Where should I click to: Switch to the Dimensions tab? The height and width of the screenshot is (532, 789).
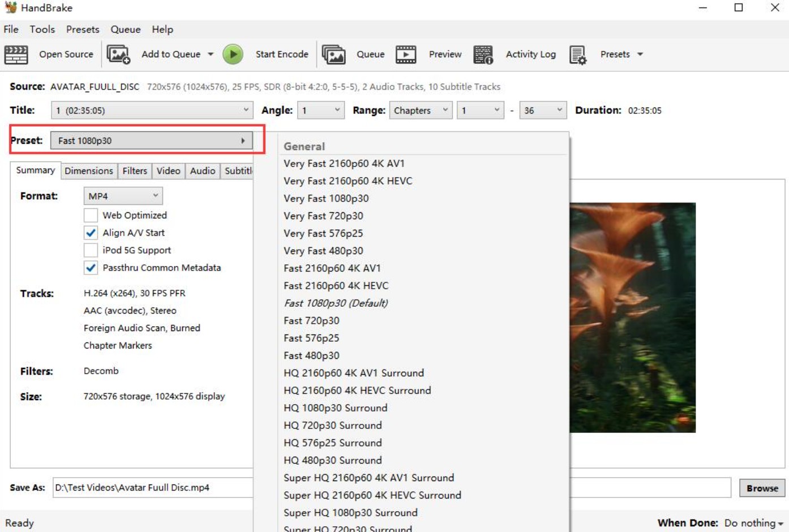click(x=89, y=170)
